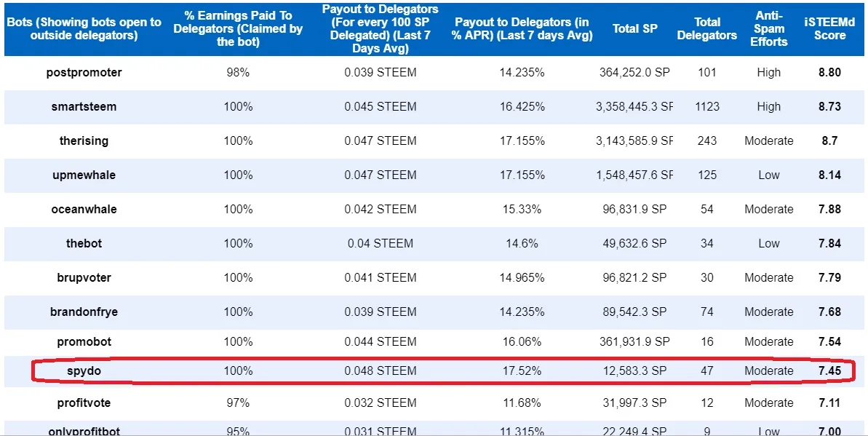
Task: Click the brupvoter bot name
Action: coord(84,277)
